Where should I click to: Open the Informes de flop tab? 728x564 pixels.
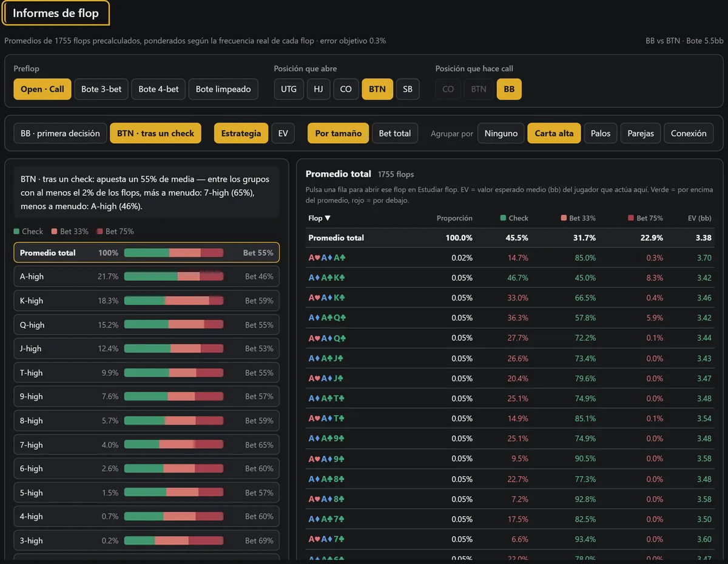point(56,13)
